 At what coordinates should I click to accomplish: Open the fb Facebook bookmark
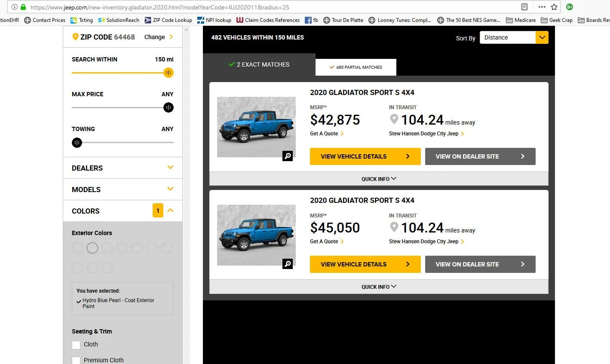[311, 20]
